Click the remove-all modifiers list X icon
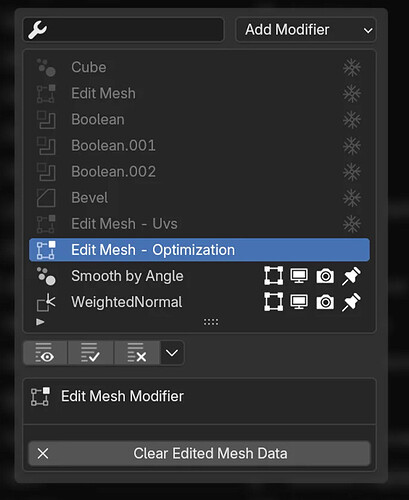Viewport: 409px width, 500px height. pyautogui.click(x=137, y=353)
